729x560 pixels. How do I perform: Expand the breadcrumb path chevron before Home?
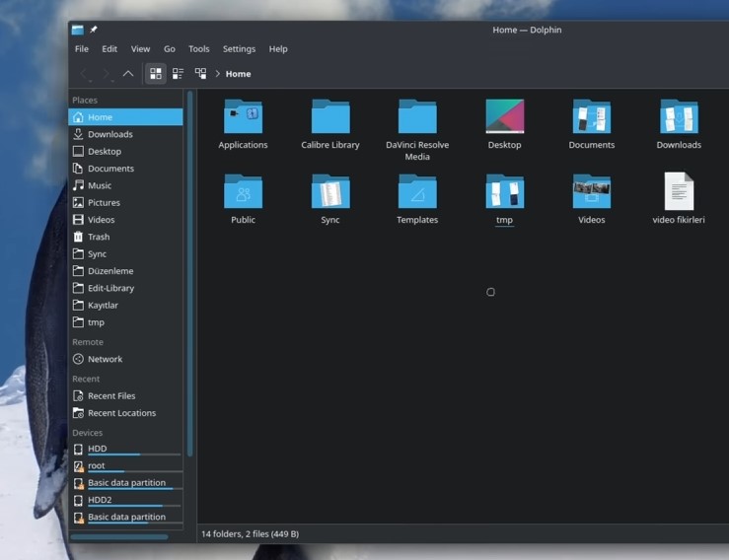click(218, 73)
